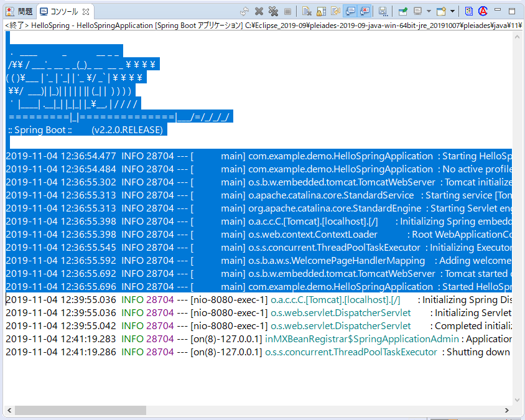Screen dimensions: 525x420
Task: Toggle Word Wrap in console
Action: 335,11
